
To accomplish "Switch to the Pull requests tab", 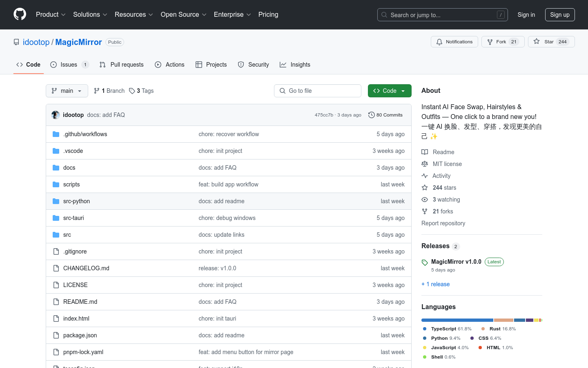I will [x=122, y=65].
